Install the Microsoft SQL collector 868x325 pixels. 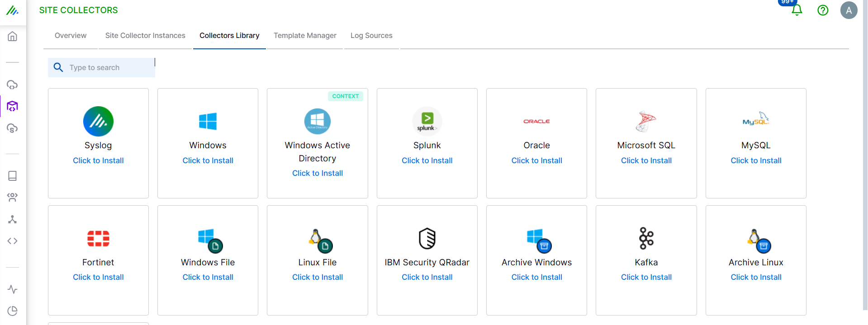click(x=646, y=160)
